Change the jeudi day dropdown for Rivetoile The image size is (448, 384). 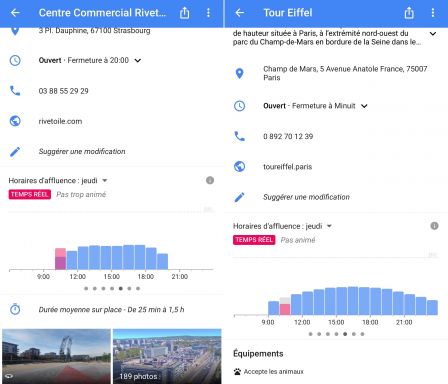(105, 180)
